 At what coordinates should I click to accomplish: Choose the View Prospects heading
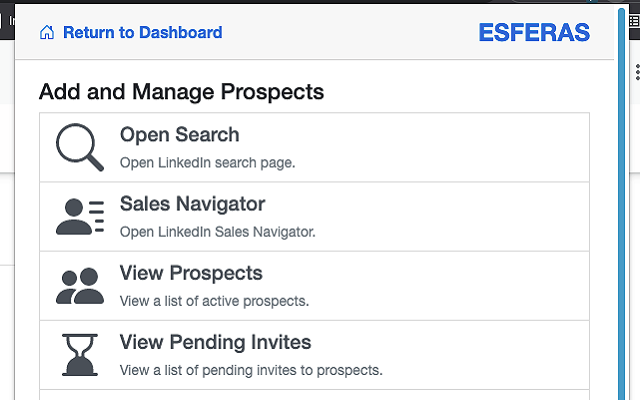(x=191, y=273)
